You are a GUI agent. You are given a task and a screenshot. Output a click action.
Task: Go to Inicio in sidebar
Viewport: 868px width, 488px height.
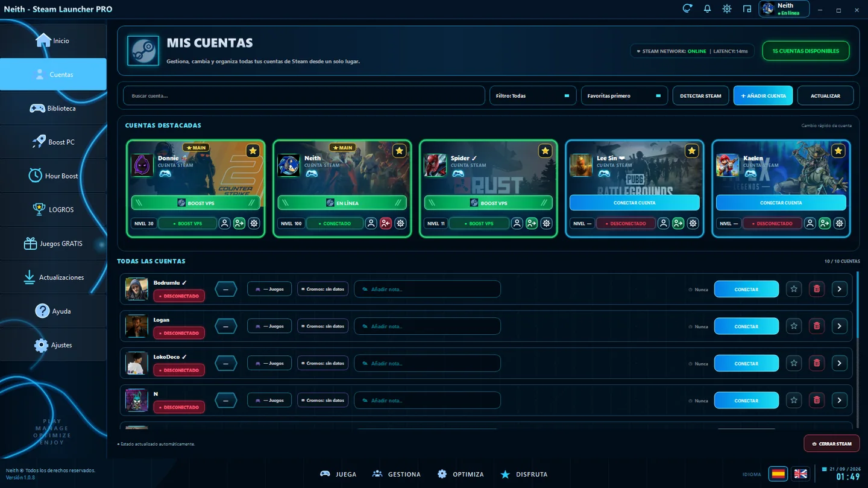click(53, 40)
